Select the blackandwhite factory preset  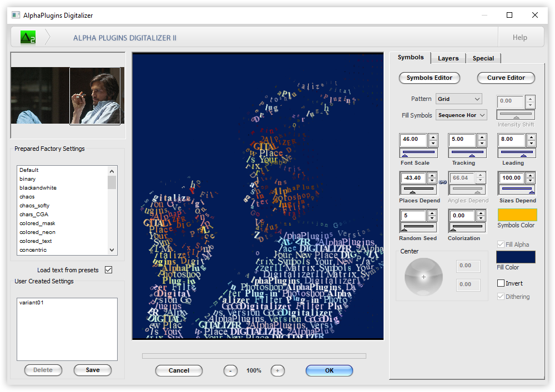(x=62, y=188)
